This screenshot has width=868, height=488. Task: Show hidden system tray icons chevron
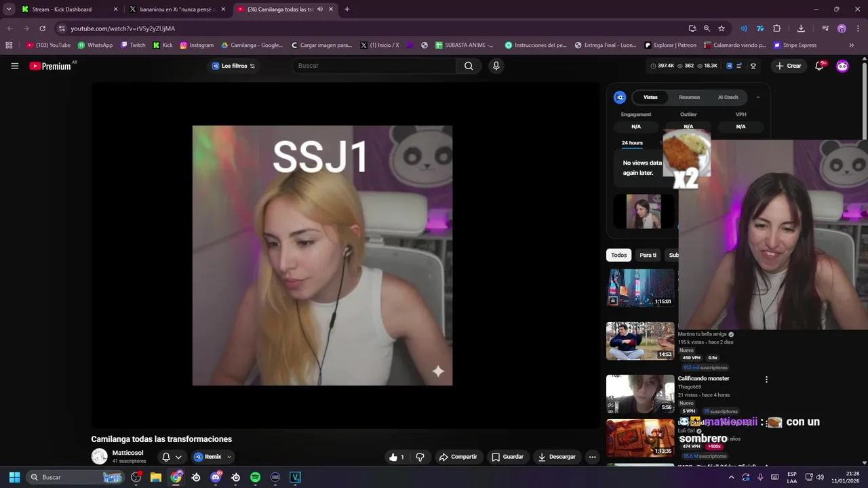731,477
